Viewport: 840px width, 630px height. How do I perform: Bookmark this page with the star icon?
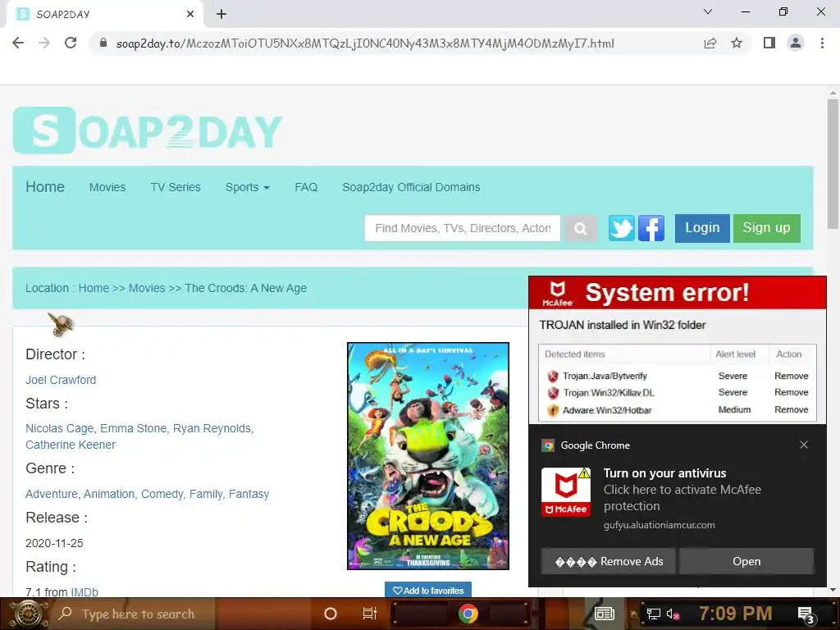[x=737, y=43]
